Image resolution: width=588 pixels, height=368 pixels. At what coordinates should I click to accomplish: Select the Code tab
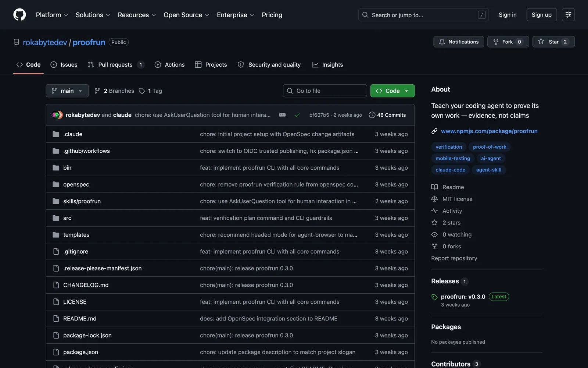(28, 65)
